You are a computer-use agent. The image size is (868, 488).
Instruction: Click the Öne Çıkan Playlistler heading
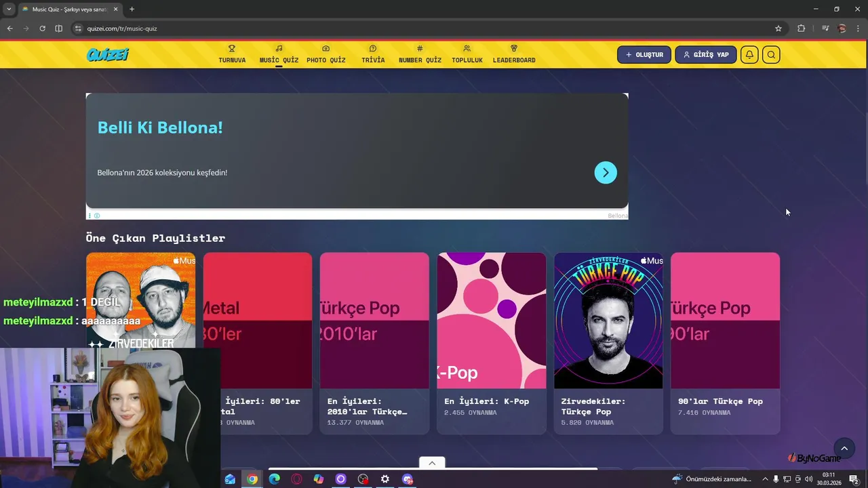click(x=155, y=238)
